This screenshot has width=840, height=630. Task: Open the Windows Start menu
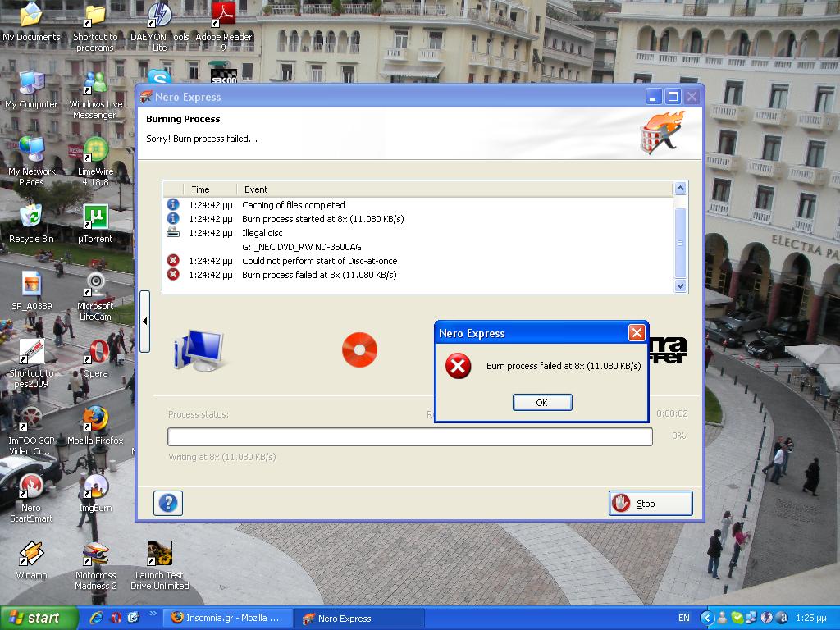39,619
